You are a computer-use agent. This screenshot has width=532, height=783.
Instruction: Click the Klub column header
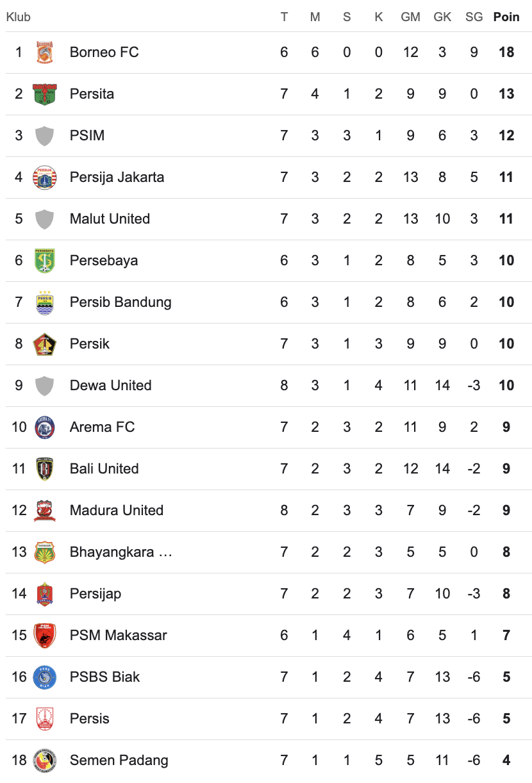tap(18, 17)
